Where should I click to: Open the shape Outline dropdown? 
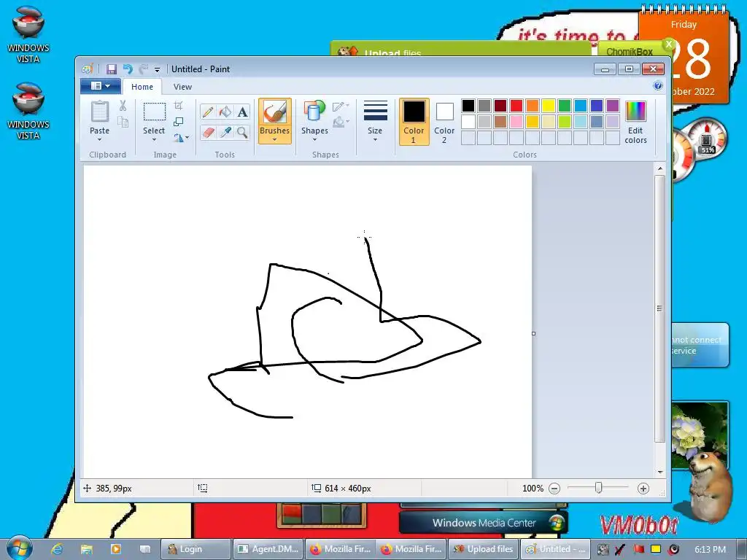coord(341,106)
